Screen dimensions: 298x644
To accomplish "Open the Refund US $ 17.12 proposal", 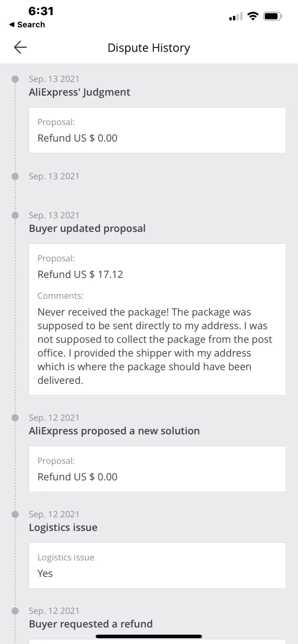I will tap(80, 274).
